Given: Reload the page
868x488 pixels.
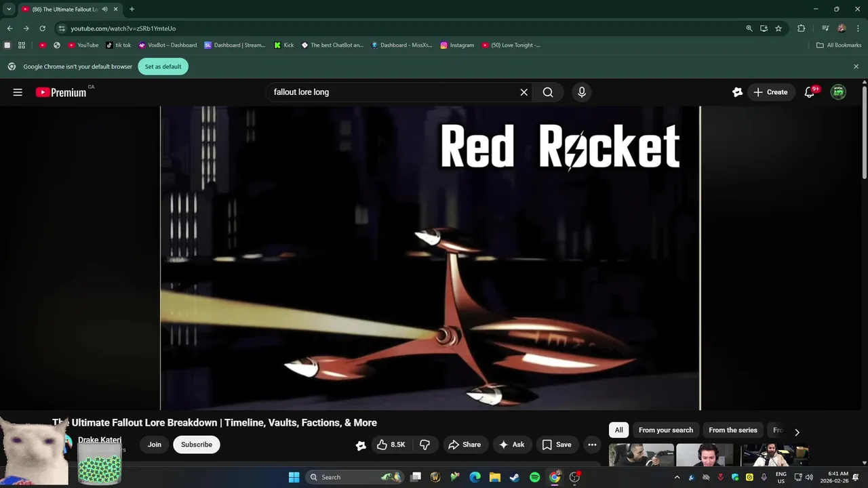Looking at the screenshot, I should click(x=42, y=28).
